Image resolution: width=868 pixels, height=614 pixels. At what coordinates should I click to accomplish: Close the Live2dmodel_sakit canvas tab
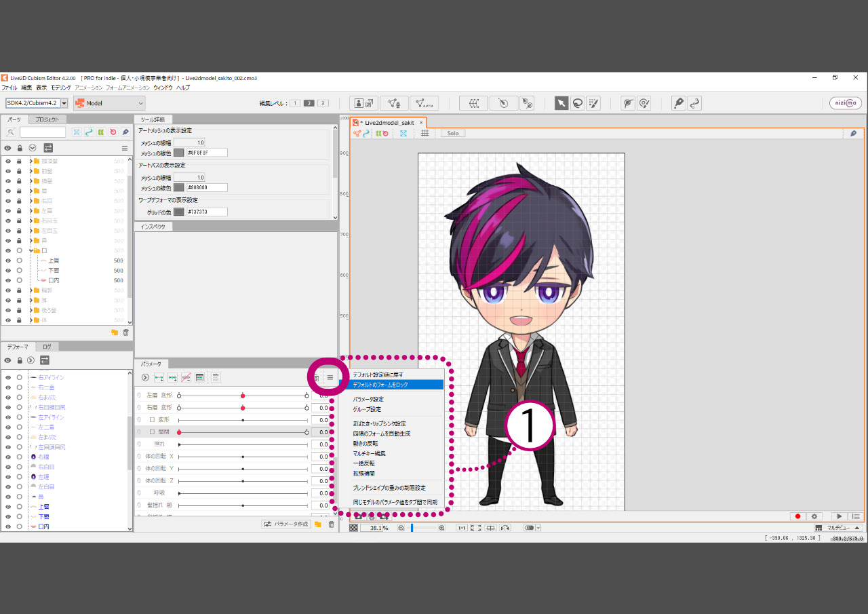[x=421, y=122]
